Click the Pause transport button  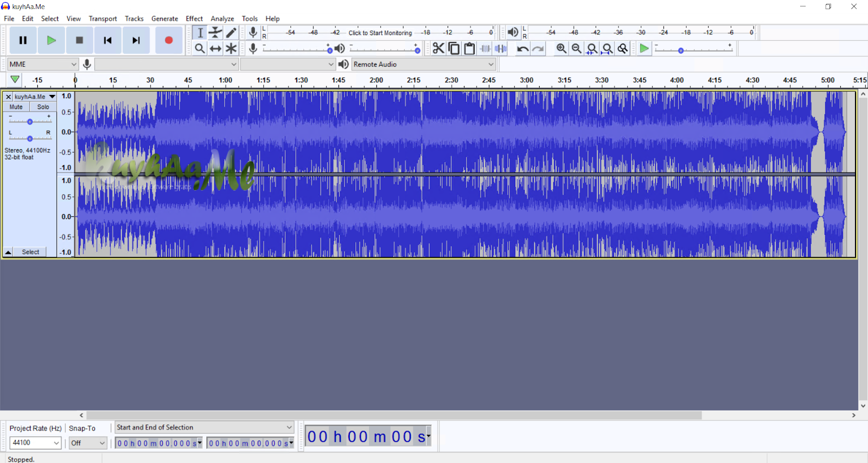[23, 40]
